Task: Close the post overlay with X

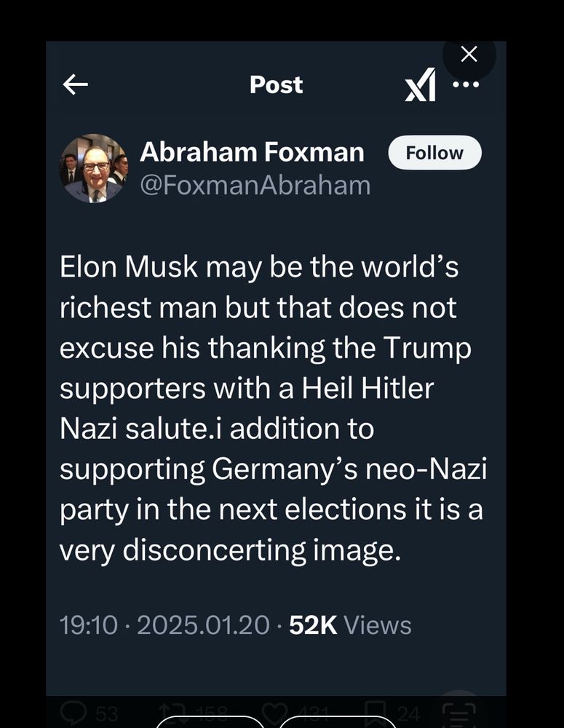Action: click(x=469, y=54)
